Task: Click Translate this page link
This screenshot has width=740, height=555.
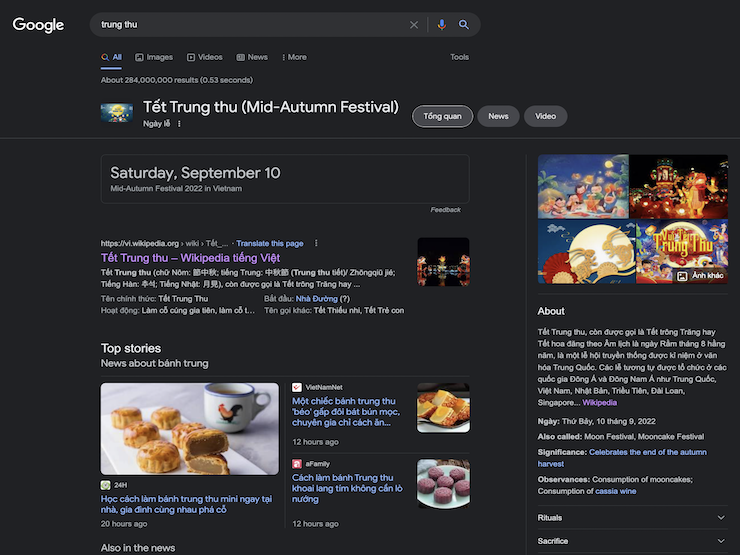Action: pyautogui.click(x=270, y=243)
